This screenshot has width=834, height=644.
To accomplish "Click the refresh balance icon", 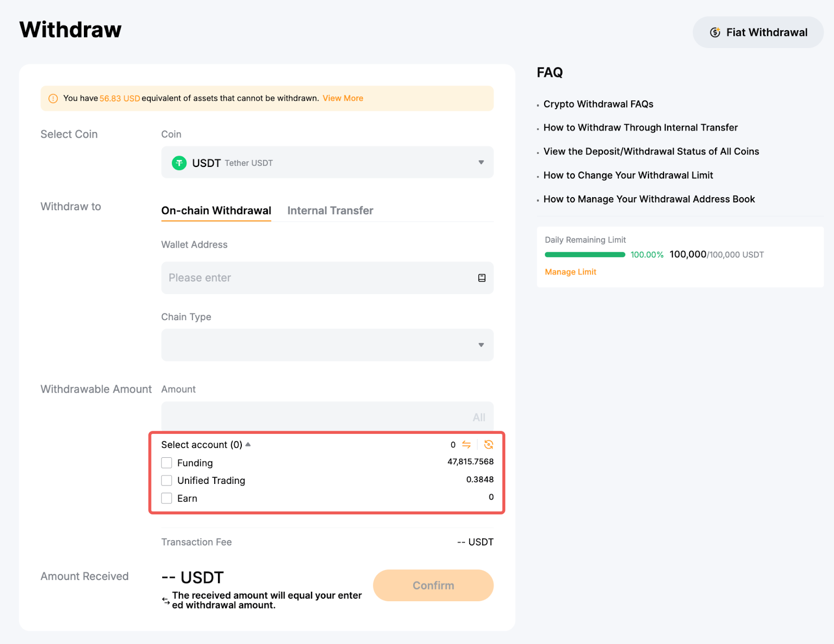I will [x=488, y=444].
